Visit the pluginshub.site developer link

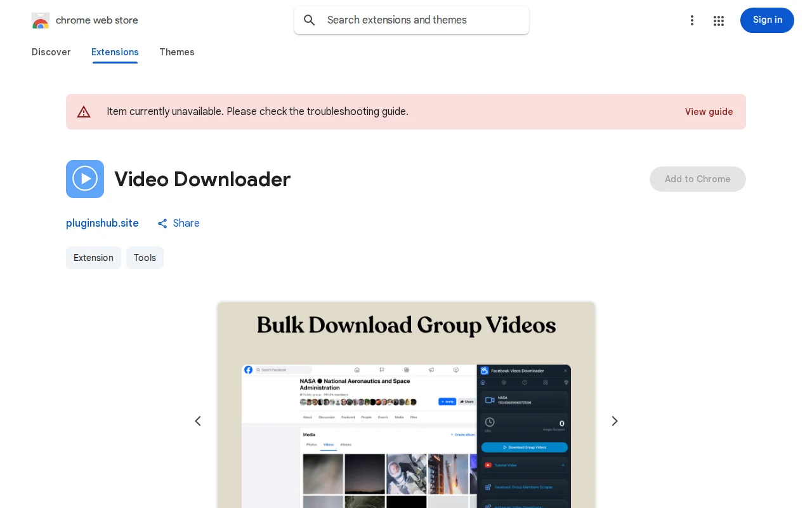click(102, 224)
